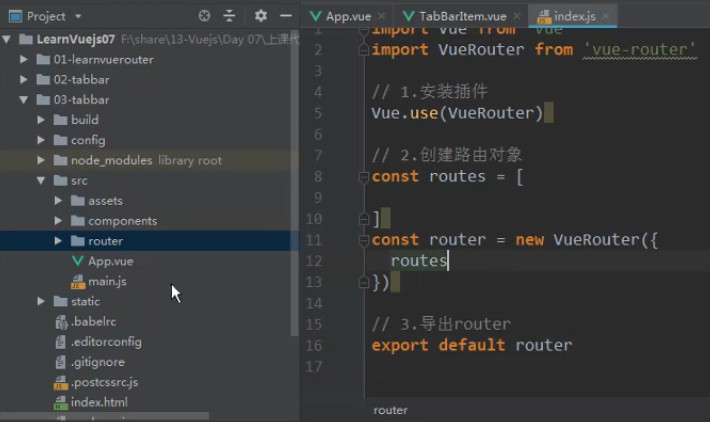This screenshot has height=422, width=710.
Task: Select the node_modules folder
Action: point(111,160)
